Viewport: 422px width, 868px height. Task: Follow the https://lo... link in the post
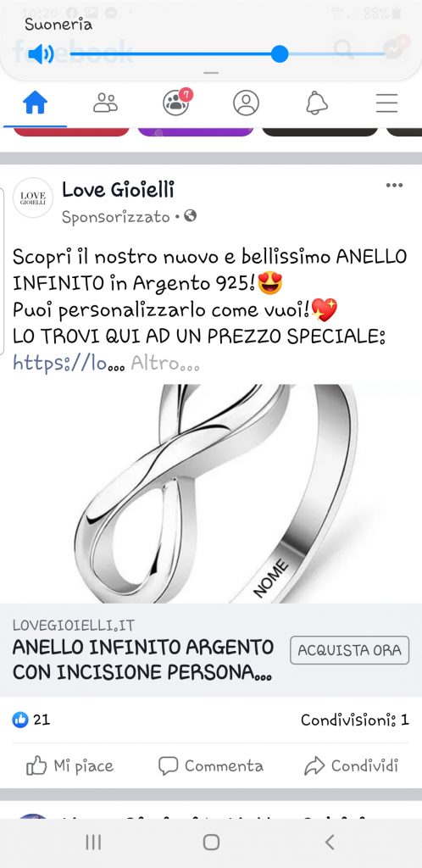tap(69, 364)
